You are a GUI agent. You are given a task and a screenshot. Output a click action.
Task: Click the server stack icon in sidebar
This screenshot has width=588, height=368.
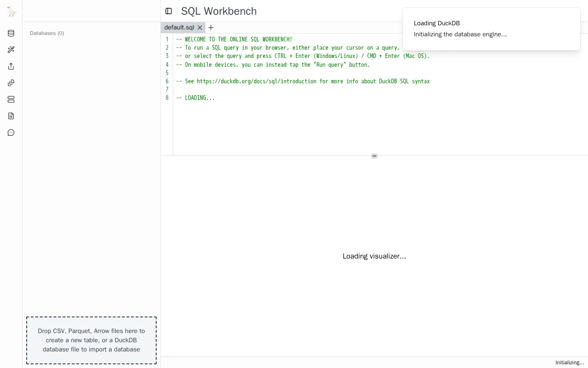tap(11, 99)
